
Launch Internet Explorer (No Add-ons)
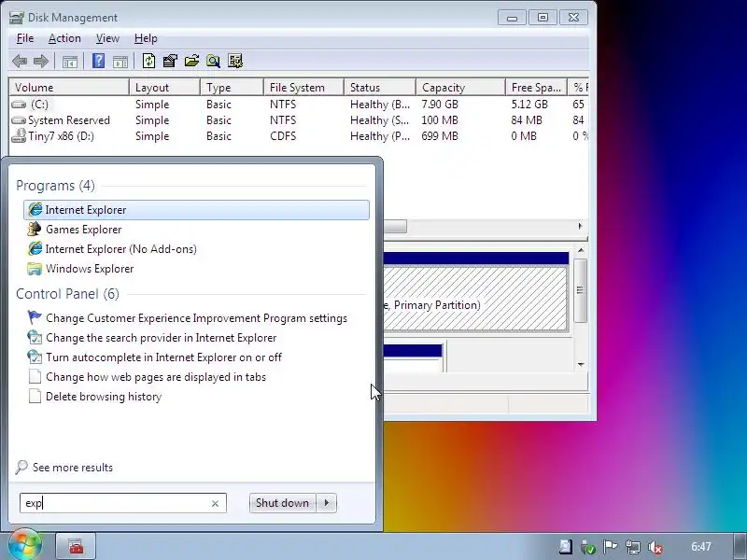point(196,249)
